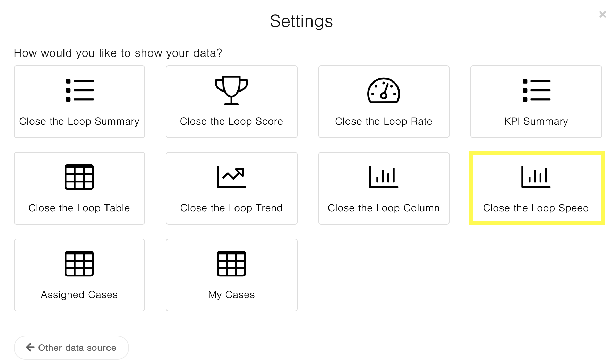Select the grid icon for Close the Loop Table
This screenshot has width=616, height=364.
(79, 177)
